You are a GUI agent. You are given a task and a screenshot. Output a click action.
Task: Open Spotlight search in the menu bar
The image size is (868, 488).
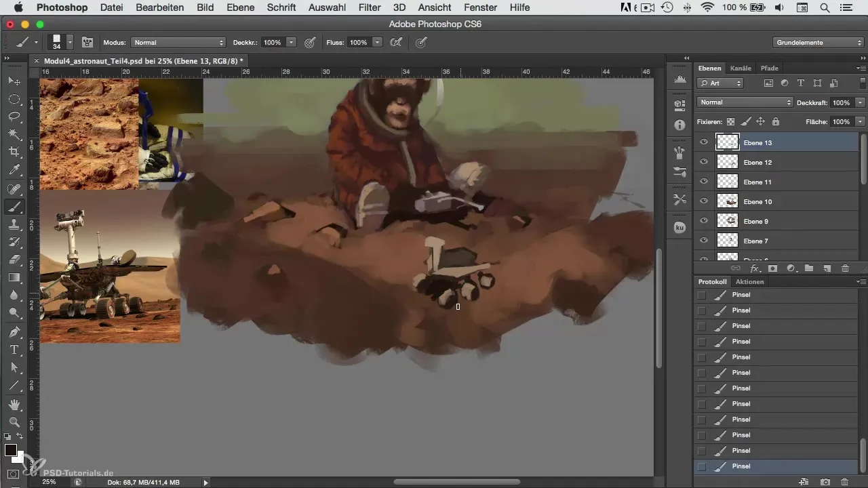pos(825,7)
